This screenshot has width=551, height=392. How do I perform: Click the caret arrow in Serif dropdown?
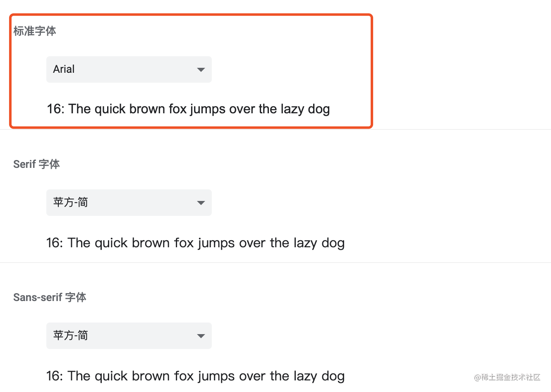point(201,203)
